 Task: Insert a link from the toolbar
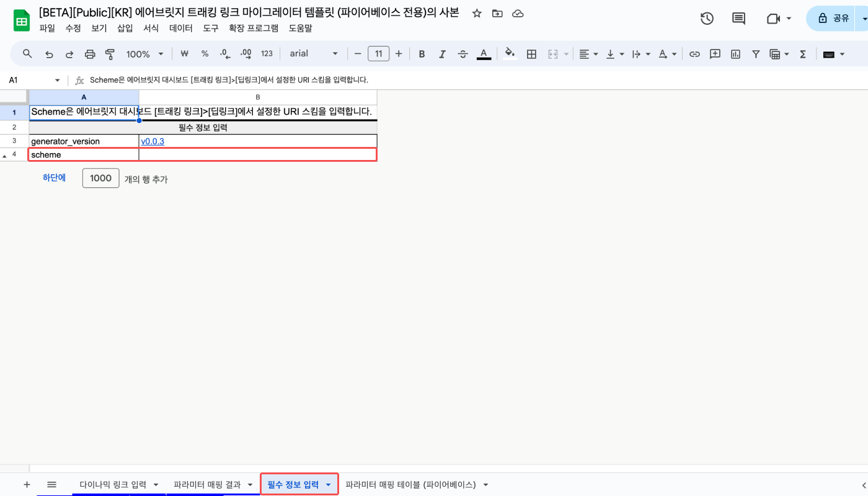pos(694,54)
